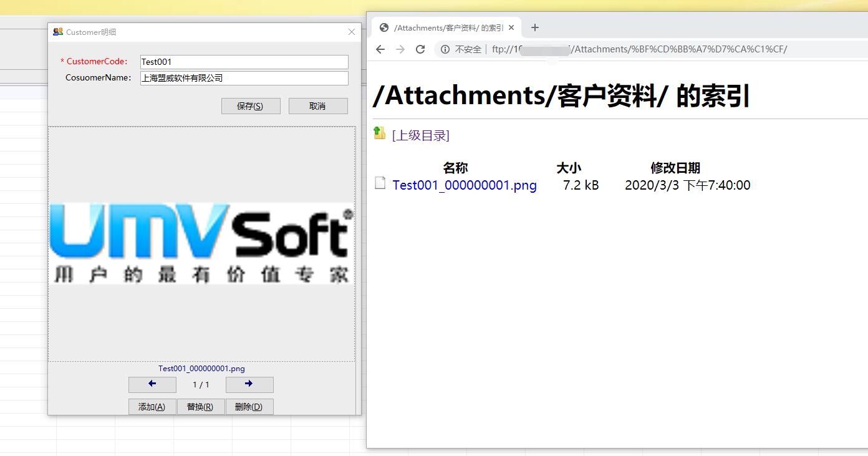Click the CosuomerName label
The image size is (868, 456).
pyautogui.click(x=99, y=78)
